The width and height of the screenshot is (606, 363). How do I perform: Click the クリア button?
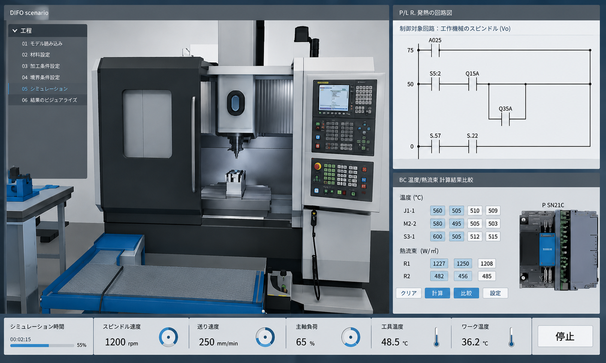pos(409,293)
